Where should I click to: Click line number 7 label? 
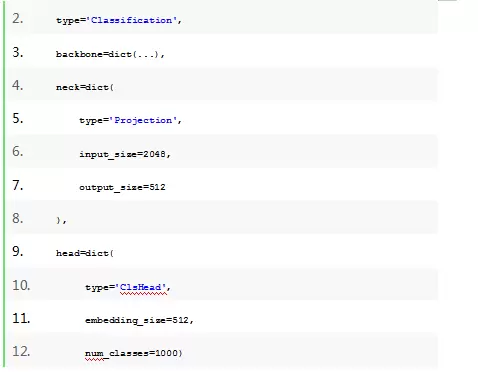pos(18,185)
